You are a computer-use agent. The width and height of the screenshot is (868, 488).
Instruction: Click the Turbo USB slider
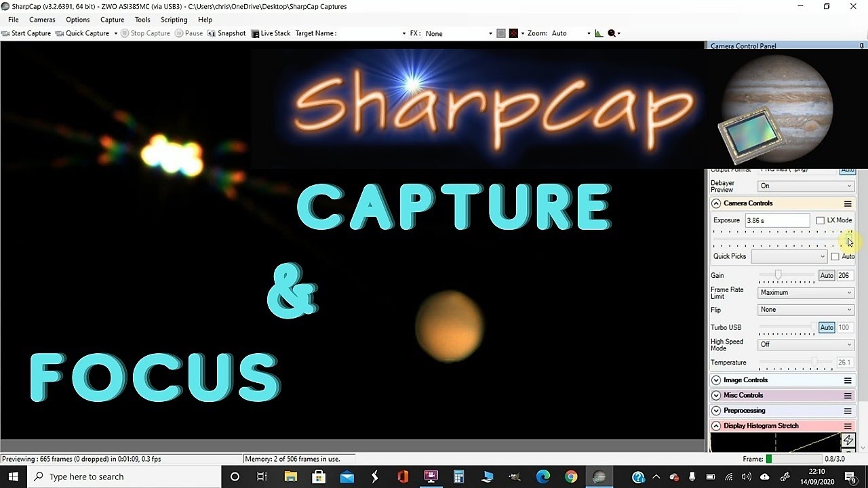pos(787,327)
